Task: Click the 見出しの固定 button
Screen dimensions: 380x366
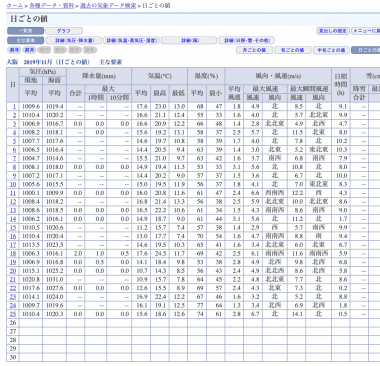Action: click(x=333, y=31)
